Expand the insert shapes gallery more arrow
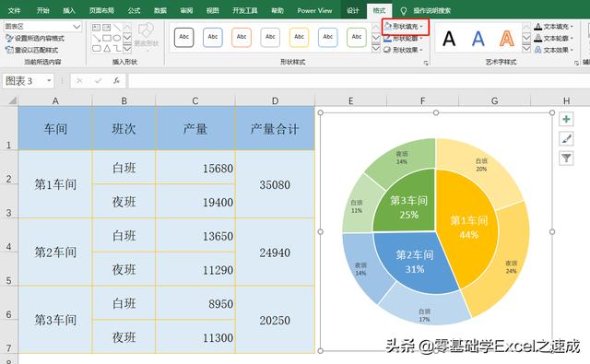590x364 pixels. pos(127,49)
